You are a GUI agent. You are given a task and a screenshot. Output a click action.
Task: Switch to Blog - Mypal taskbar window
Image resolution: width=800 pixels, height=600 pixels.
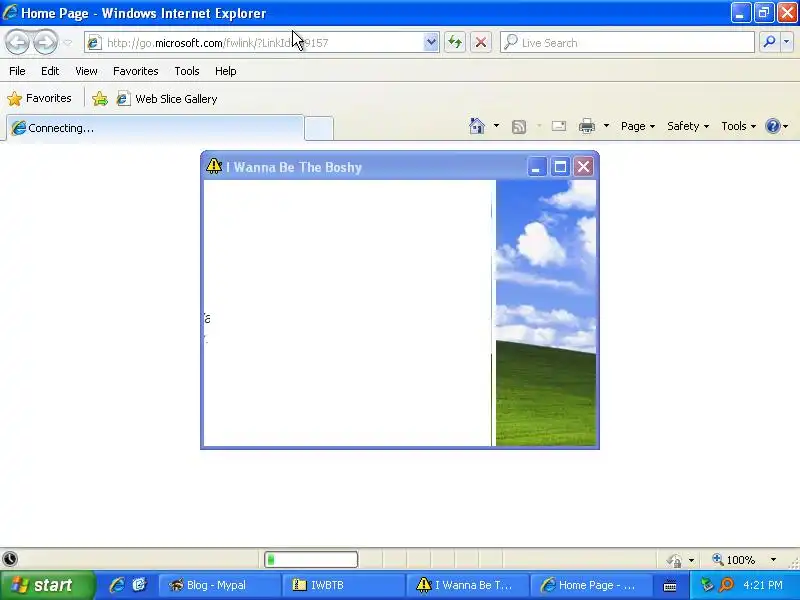coord(220,585)
